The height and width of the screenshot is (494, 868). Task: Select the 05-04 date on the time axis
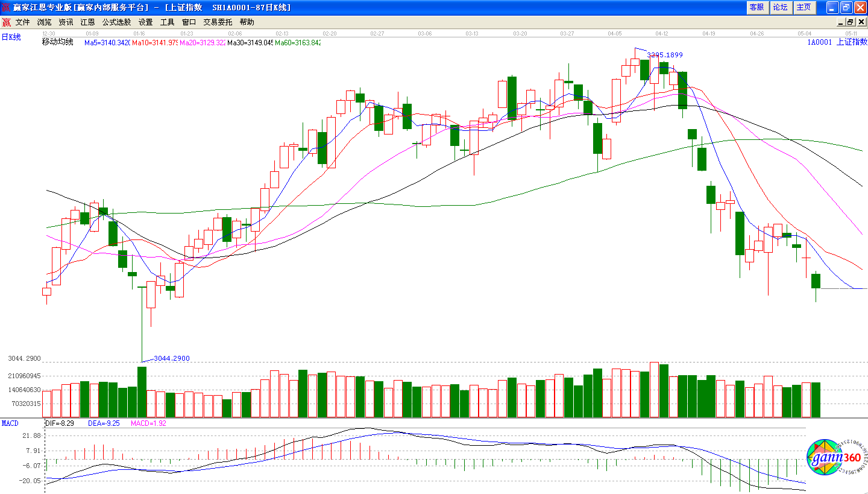pyautogui.click(x=805, y=34)
